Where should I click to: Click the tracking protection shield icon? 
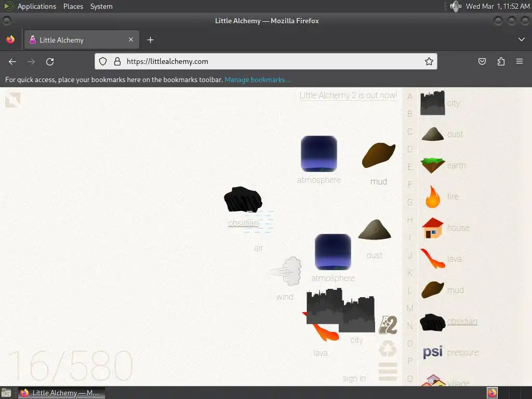103,61
